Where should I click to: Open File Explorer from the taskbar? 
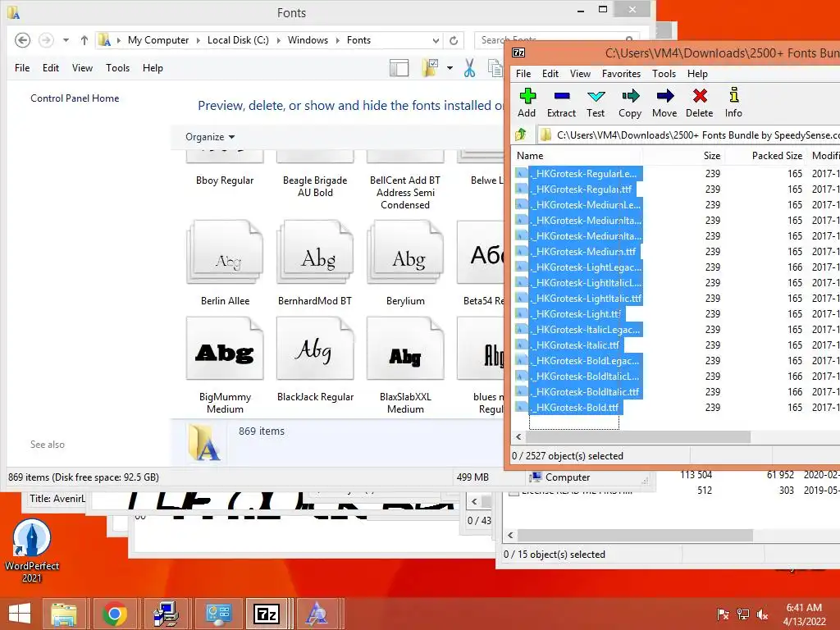click(x=64, y=614)
